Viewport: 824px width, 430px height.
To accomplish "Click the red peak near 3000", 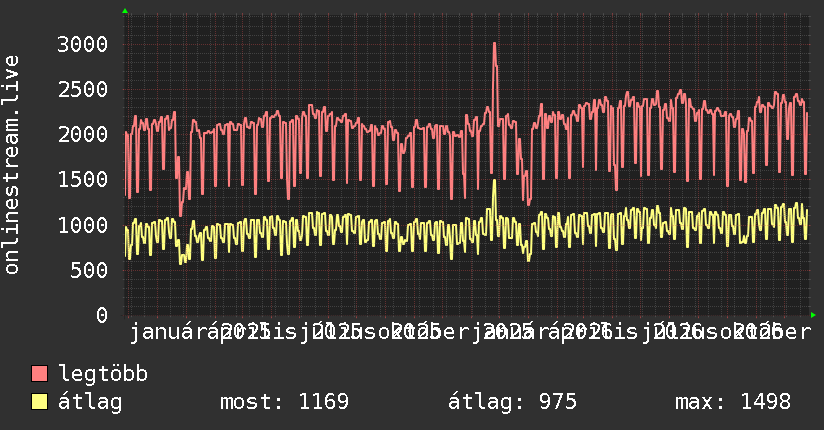I will pos(495,45).
